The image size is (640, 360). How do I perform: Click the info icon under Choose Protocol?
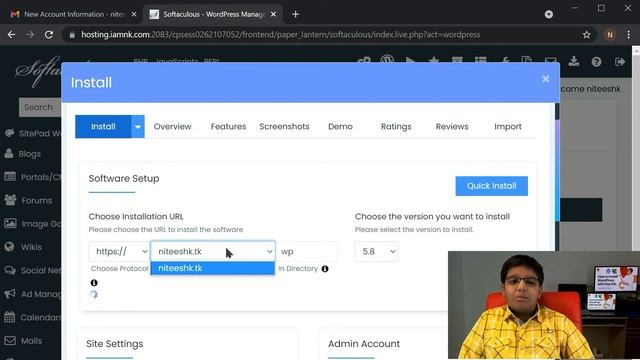pyautogui.click(x=94, y=282)
